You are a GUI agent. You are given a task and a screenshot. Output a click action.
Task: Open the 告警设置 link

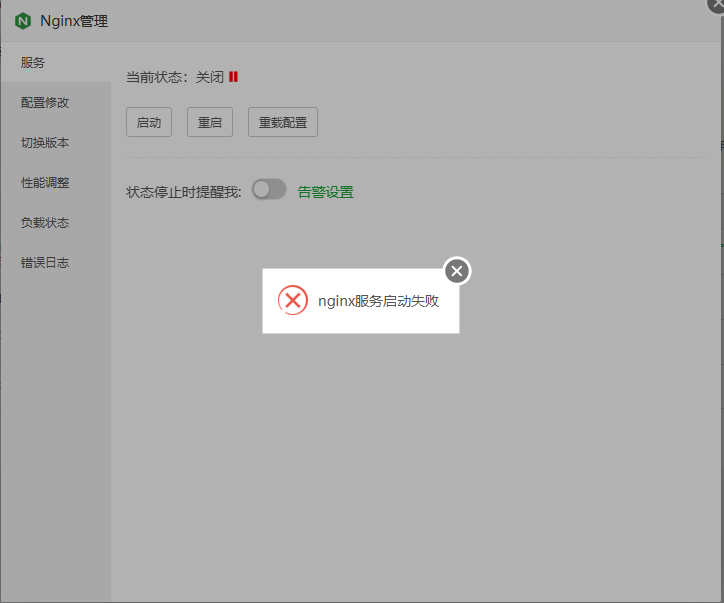326,192
